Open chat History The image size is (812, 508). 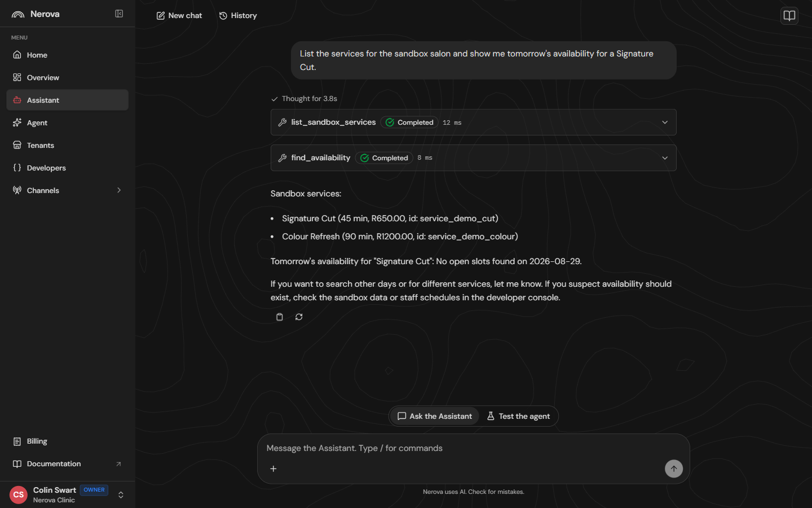(238, 16)
